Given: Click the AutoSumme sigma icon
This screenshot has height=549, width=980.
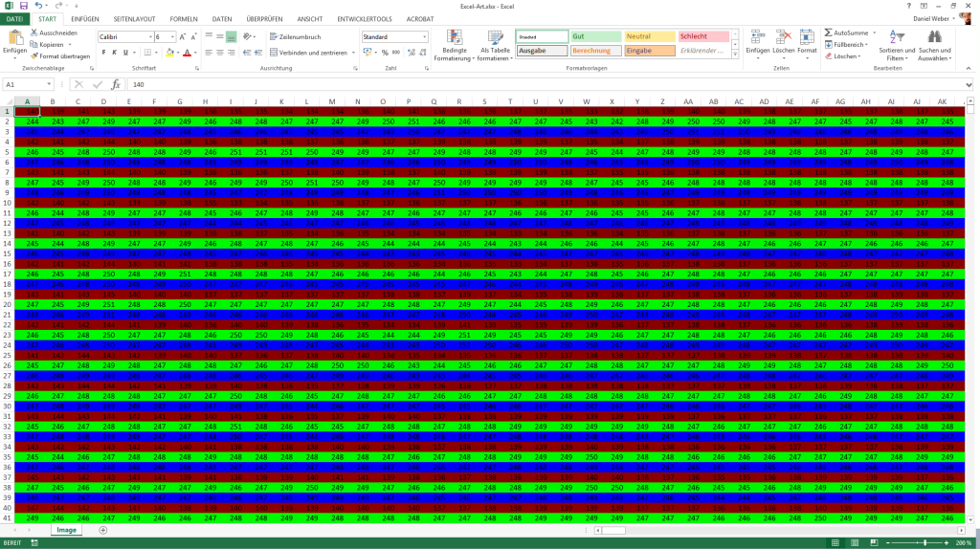Looking at the screenshot, I should 829,33.
